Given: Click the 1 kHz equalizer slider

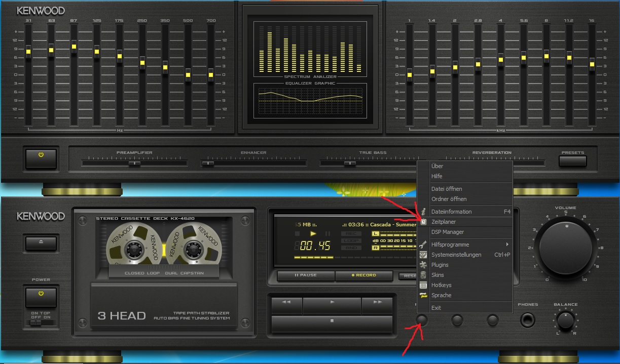Looking at the screenshot, I should [410, 74].
